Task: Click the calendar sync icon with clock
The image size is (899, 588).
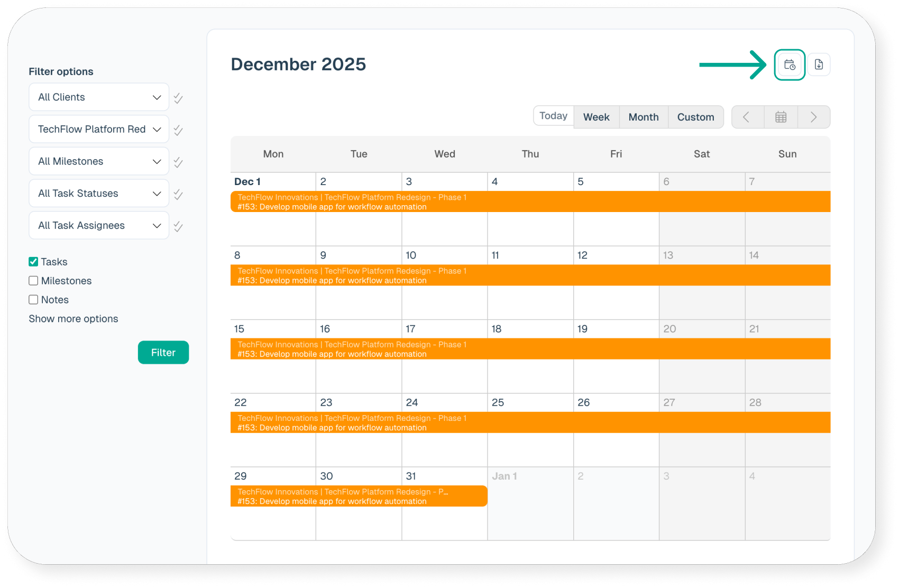Action: pyautogui.click(x=790, y=65)
